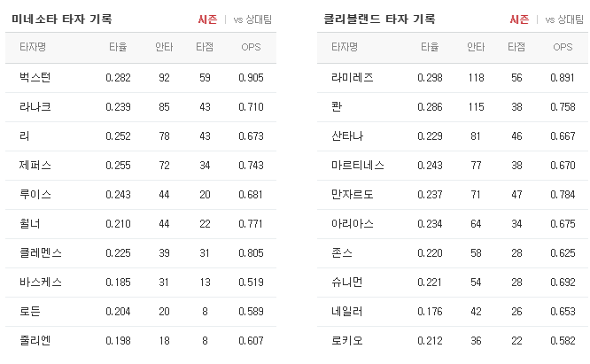Open batter 라미레즈 entry
Viewport: 590px width, 364px height.
(x=353, y=77)
